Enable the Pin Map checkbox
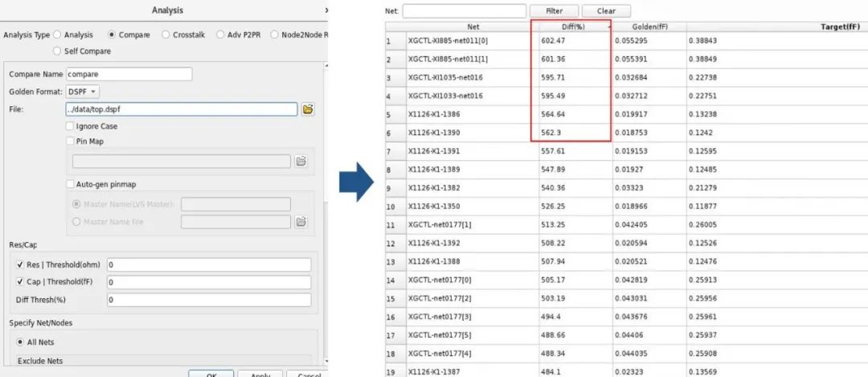Image resolution: width=868 pixels, height=377 pixels. pyautogui.click(x=70, y=141)
